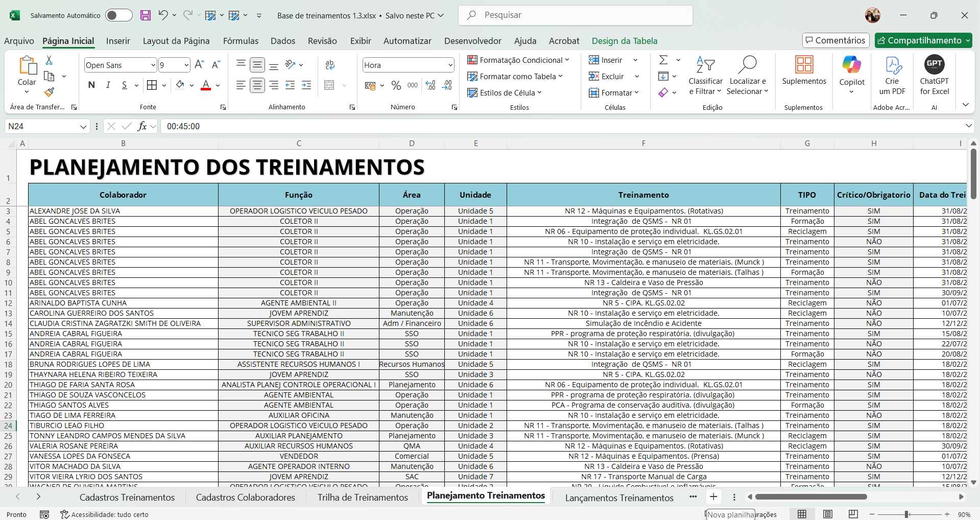This screenshot has width=980, height=520.
Task: Click the Format Painter brush icon
Action: click(x=49, y=92)
